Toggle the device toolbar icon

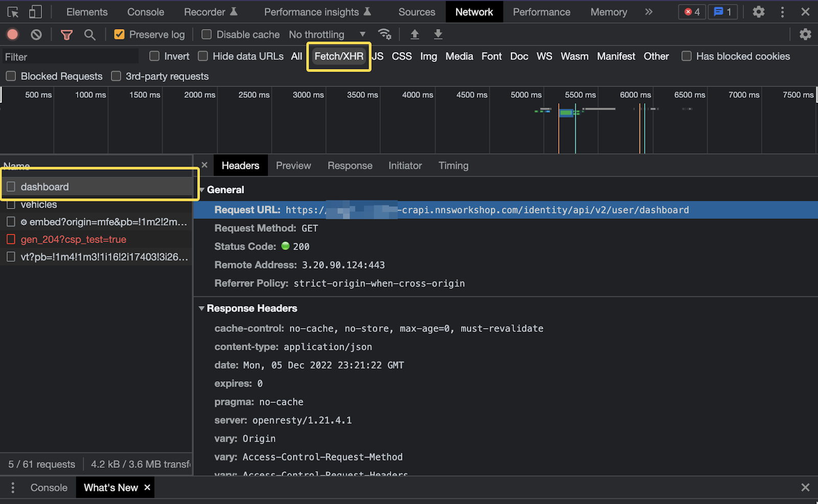pos(35,12)
